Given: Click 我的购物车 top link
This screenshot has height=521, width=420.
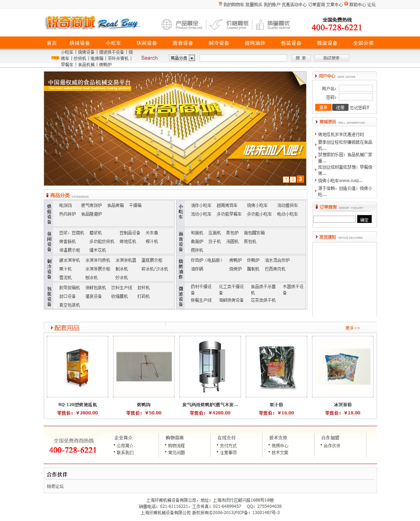Looking at the screenshot, I should coord(234,5).
